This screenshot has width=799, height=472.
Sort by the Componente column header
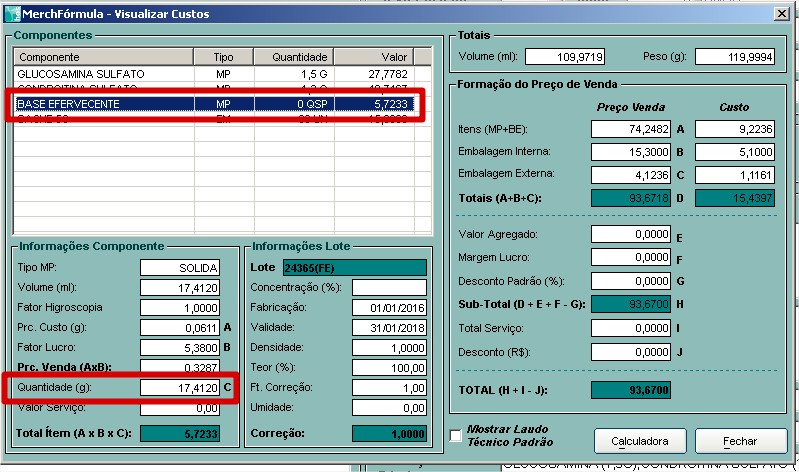click(x=103, y=57)
